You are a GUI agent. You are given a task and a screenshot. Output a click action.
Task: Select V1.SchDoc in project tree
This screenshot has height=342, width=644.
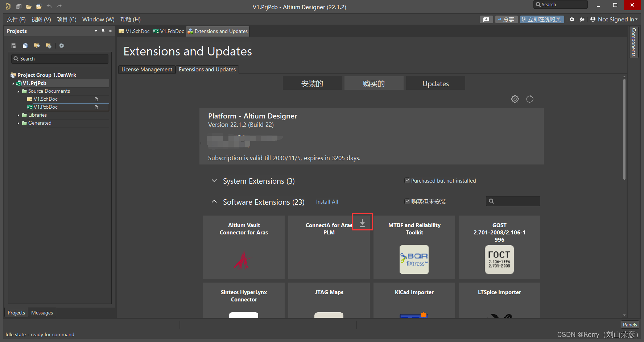[x=45, y=99]
